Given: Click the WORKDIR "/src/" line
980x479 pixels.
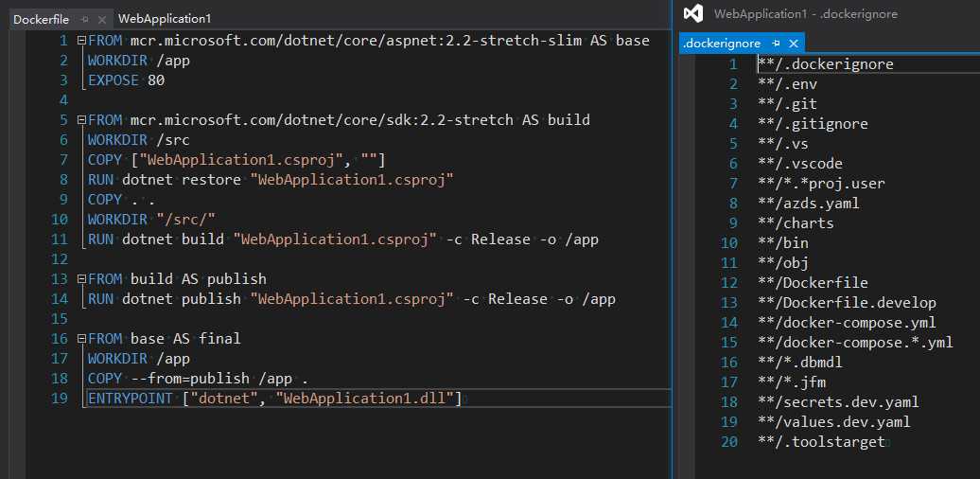Looking at the screenshot, I should coord(152,220).
